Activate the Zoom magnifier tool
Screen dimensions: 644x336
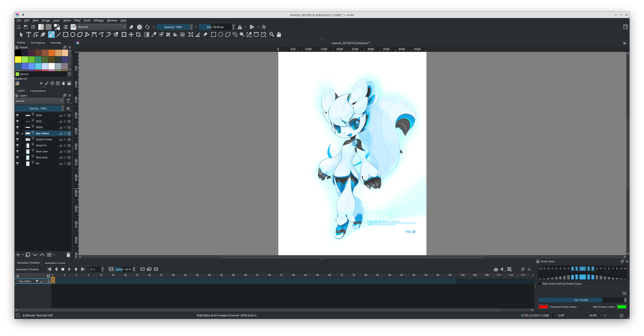[x=272, y=35]
